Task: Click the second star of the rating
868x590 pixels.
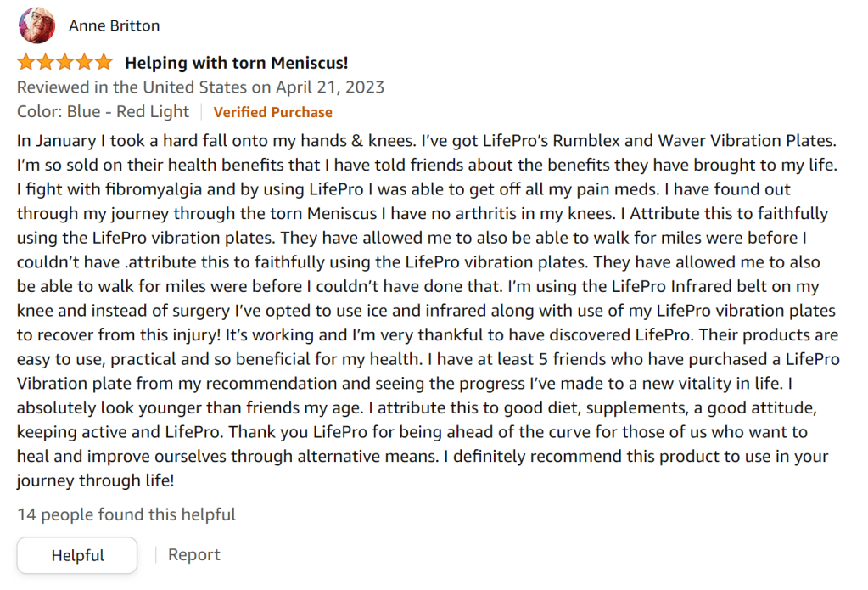Action: (46, 62)
